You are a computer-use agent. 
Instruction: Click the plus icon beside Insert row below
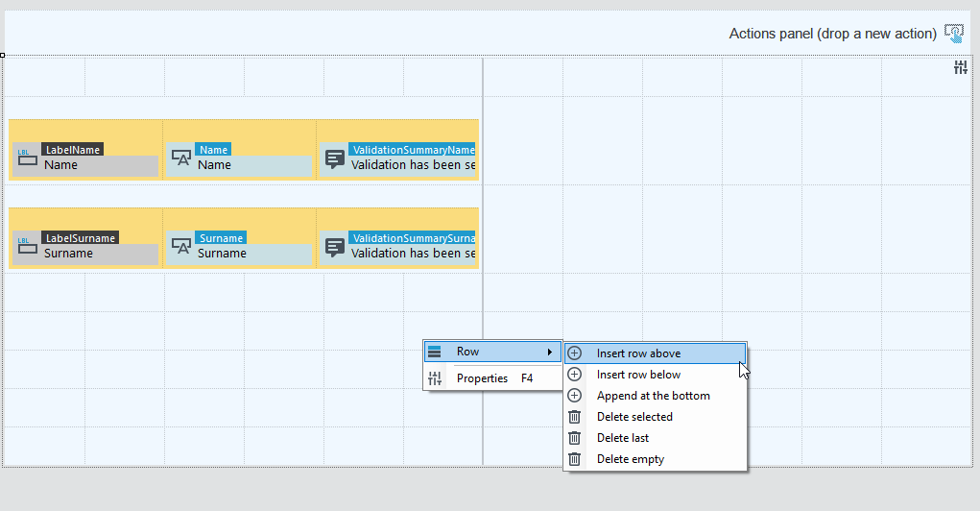574,375
